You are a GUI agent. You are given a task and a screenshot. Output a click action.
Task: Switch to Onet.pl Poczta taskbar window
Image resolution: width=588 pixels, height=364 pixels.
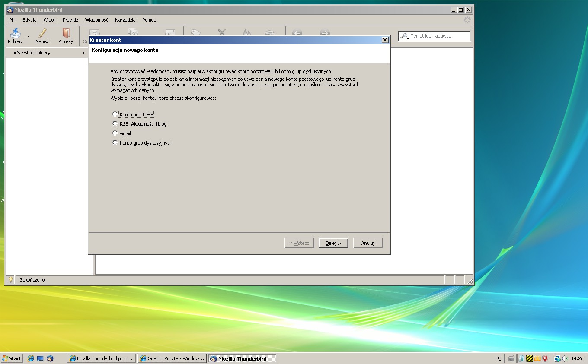[x=172, y=358]
